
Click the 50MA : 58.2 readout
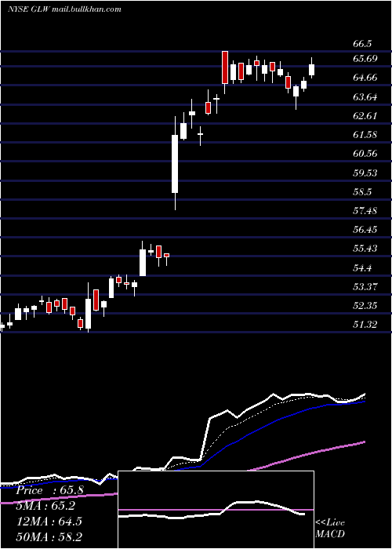tap(49, 536)
